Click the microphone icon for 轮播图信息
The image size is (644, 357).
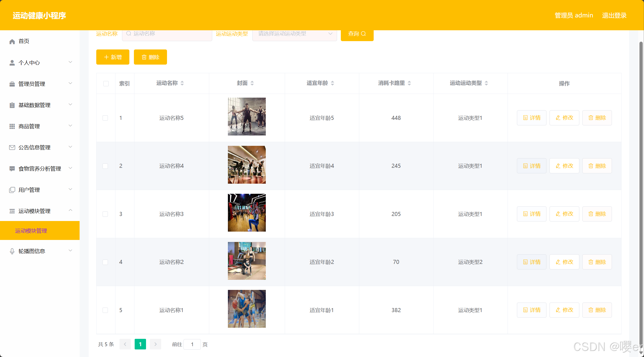pos(12,251)
